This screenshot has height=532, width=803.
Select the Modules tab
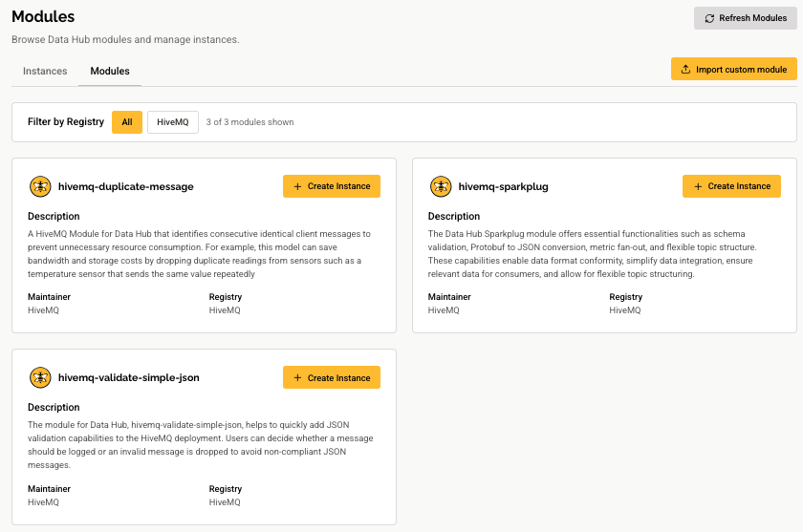point(110,71)
